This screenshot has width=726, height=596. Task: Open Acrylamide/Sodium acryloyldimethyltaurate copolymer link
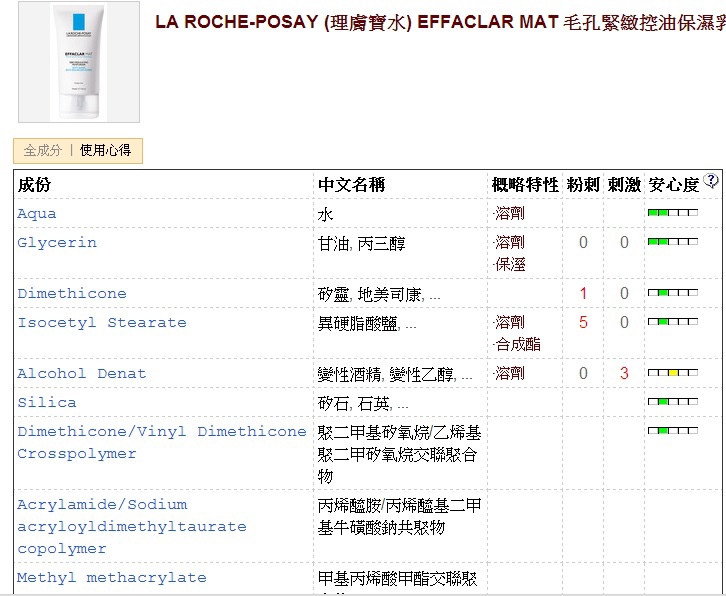point(131,527)
